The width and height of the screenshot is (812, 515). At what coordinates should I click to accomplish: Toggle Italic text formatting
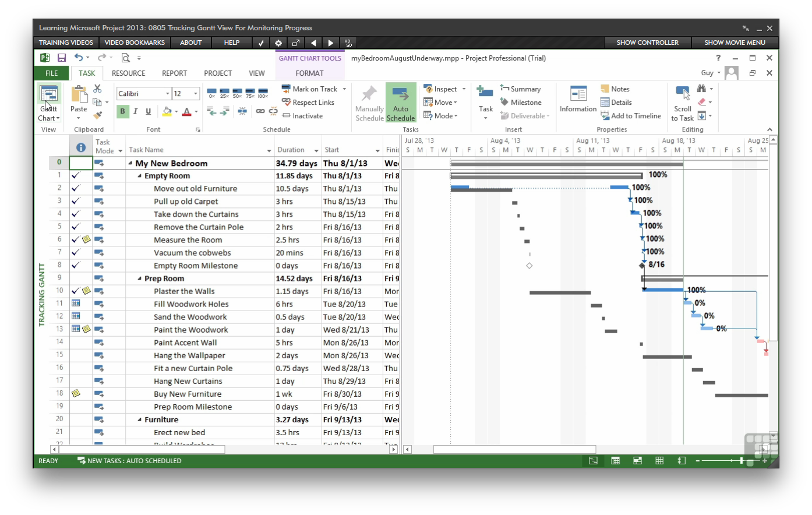point(135,111)
